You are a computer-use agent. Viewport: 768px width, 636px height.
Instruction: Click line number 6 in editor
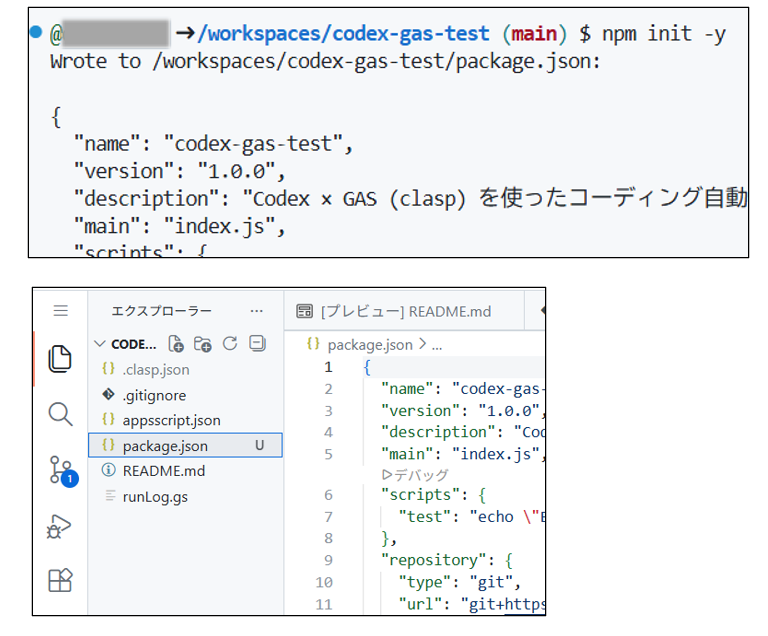[x=328, y=495]
